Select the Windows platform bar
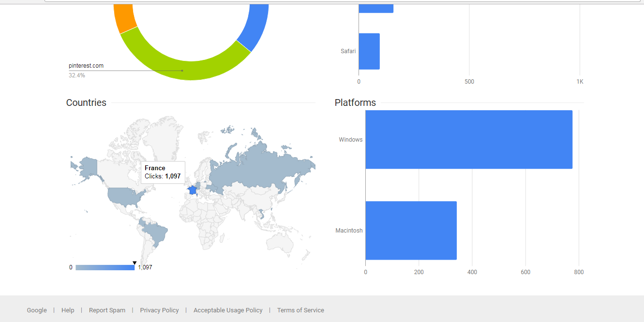This screenshot has height=322, width=644. coord(469,140)
